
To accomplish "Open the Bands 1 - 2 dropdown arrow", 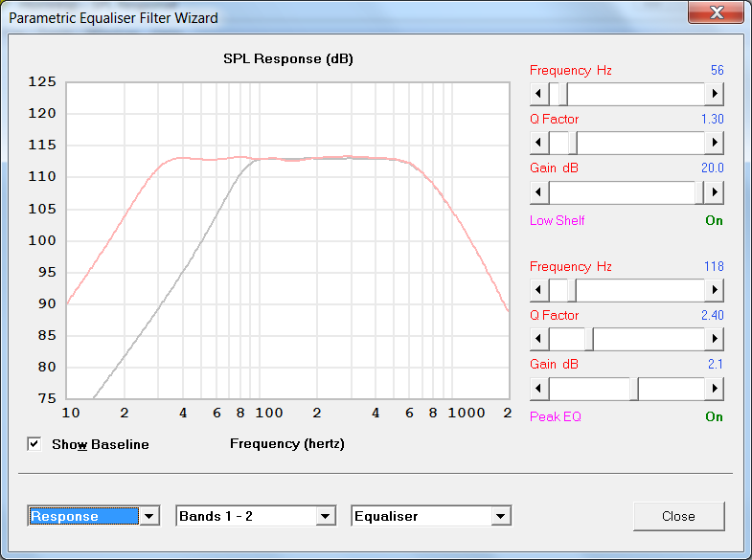I will tap(325, 516).
